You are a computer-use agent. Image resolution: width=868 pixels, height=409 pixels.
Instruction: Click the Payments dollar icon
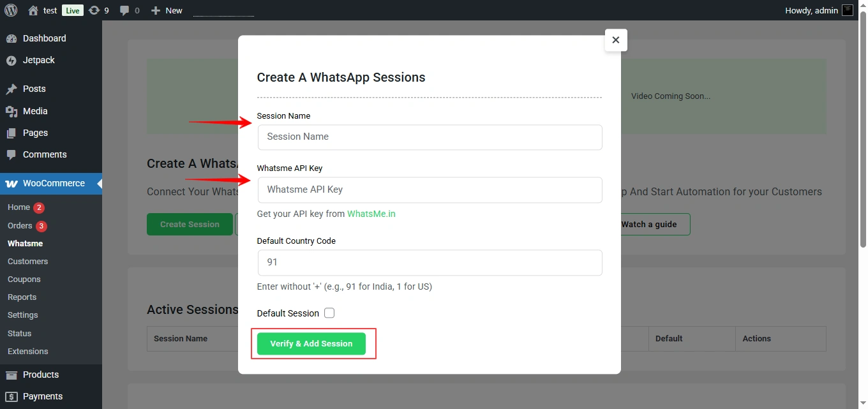pos(11,397)
